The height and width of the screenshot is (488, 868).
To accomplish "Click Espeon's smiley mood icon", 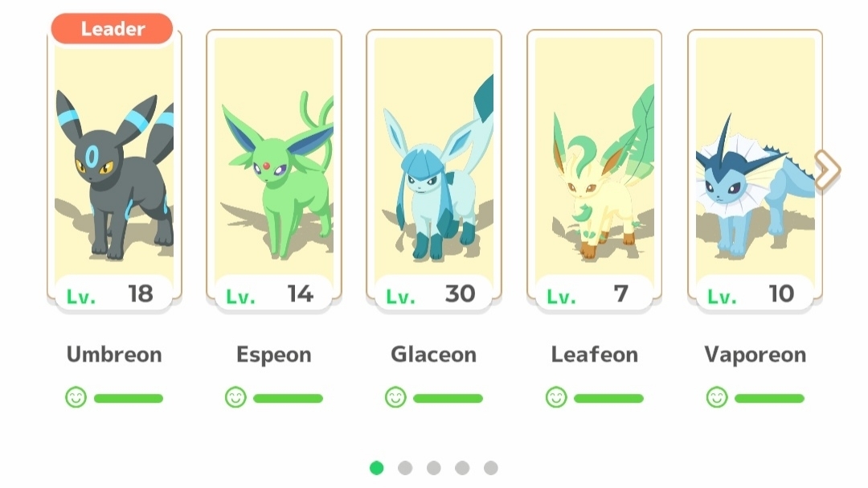I will coord(235,397).
